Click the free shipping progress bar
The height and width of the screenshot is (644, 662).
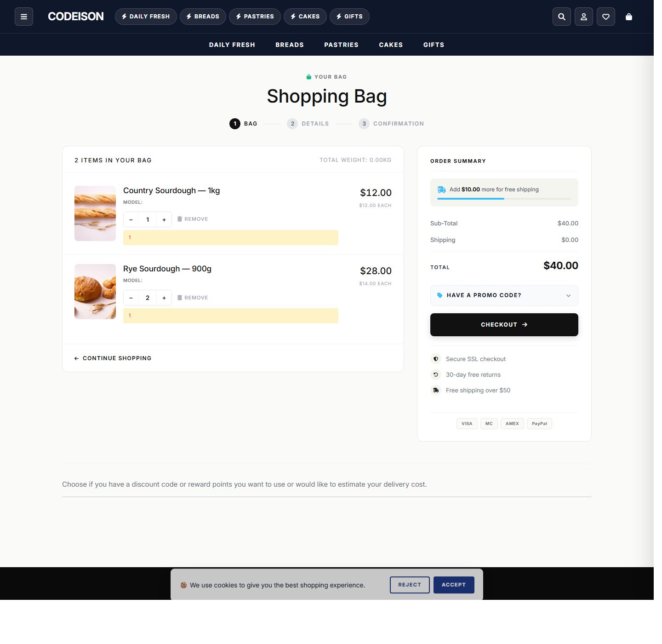(504, 199)
